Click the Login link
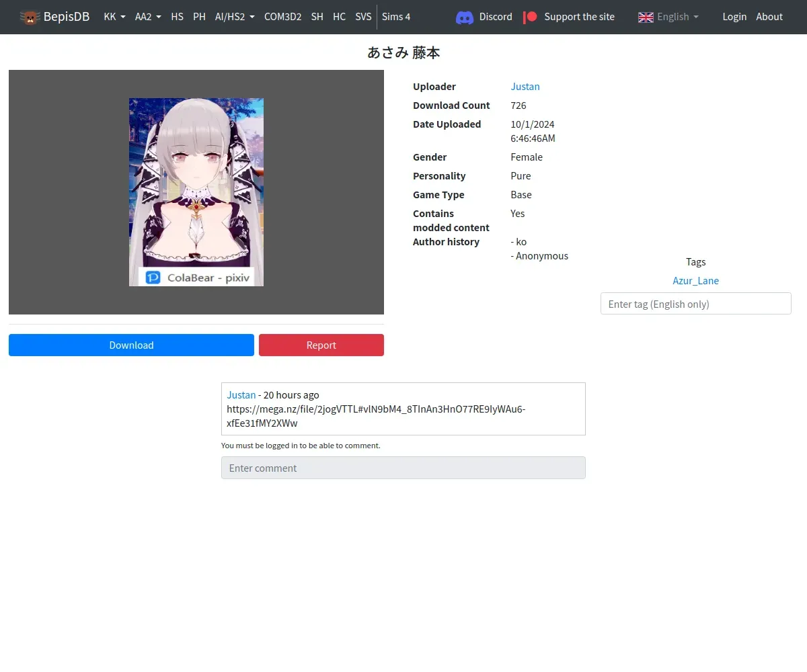 734,17
